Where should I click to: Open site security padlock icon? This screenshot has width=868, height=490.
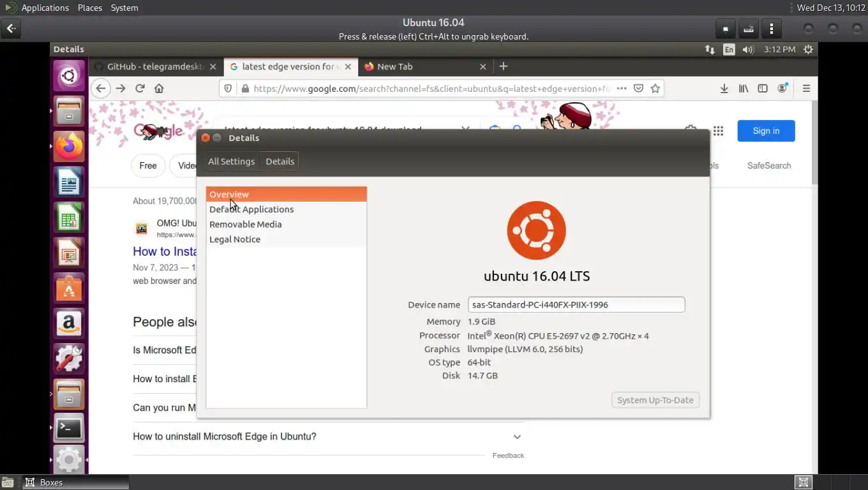click(x=245, y=89)
